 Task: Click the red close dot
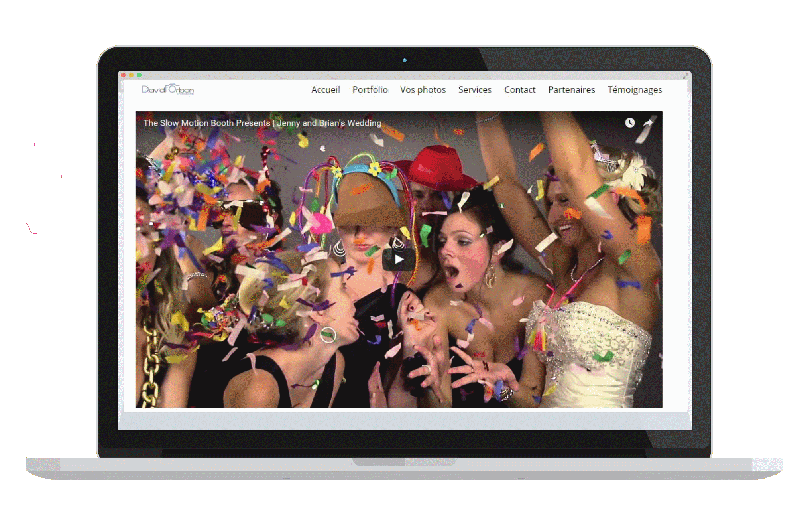(x=123, y=75)
